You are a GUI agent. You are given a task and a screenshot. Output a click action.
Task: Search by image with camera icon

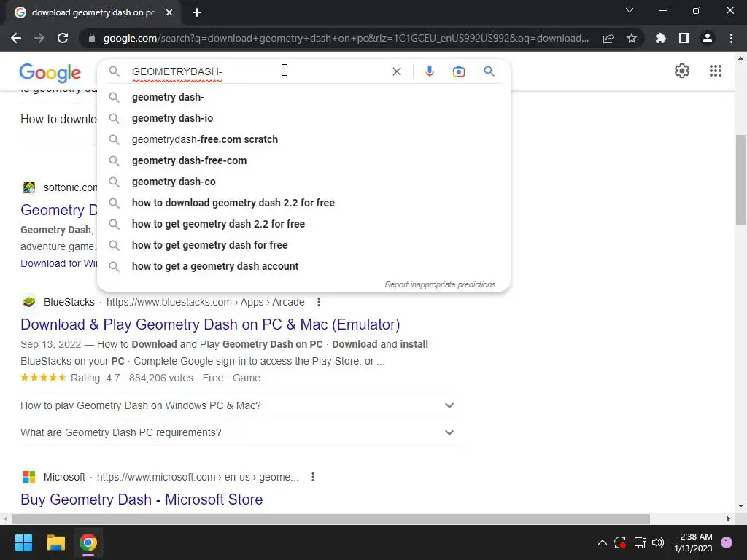click(x=459, y=71)
